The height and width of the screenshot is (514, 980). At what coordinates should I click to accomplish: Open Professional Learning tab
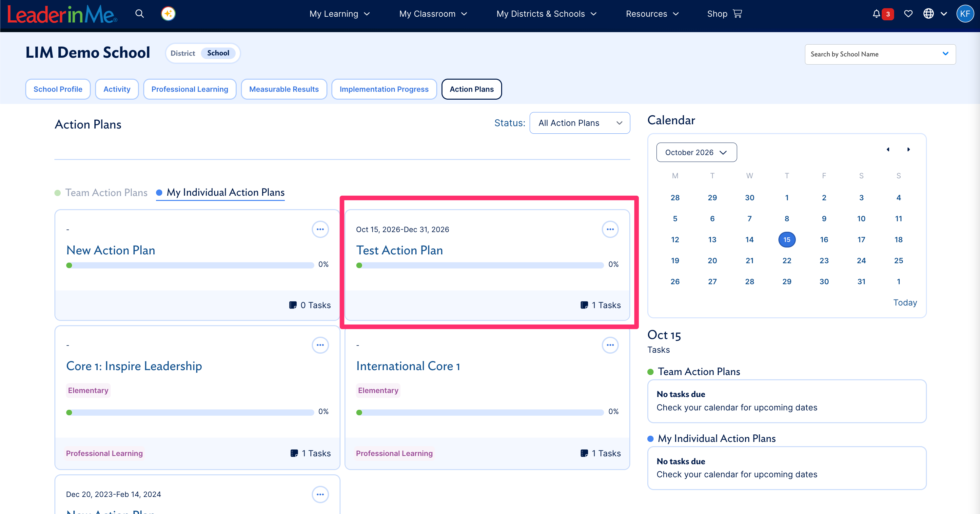pos(189,89)
